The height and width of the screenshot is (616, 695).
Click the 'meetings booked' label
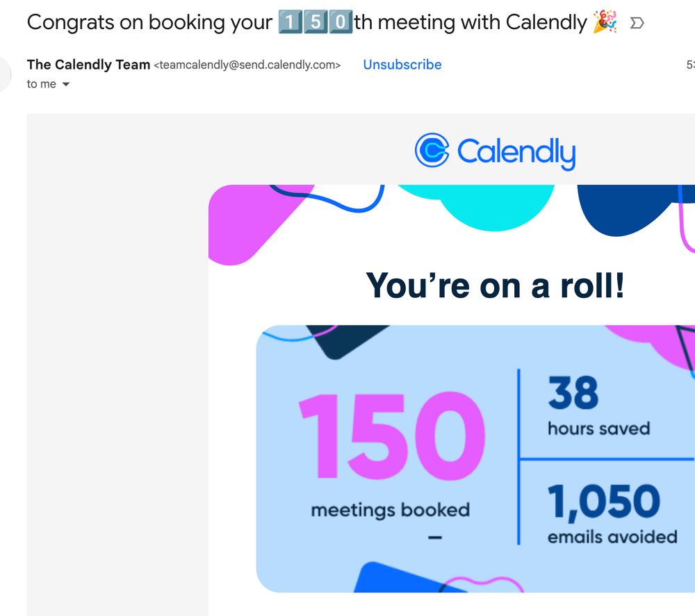click(390, 510)
